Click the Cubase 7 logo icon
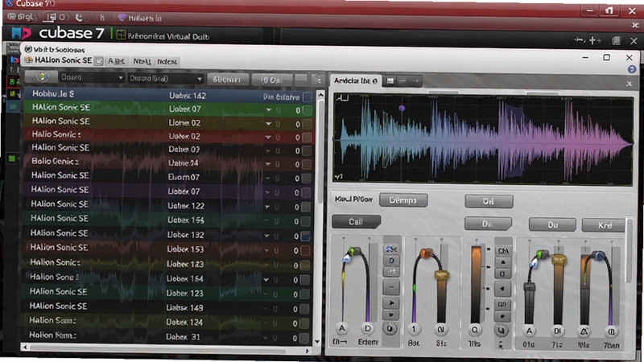Image resolution: width=644 pixels, height=362 pixels. 21,33
